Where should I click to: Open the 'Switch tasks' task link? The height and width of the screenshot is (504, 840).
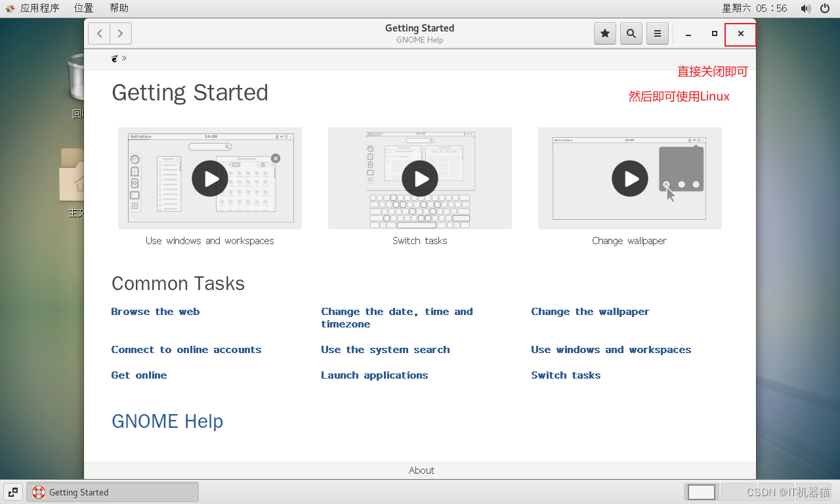pyautogui.click(x=566, y=375)
